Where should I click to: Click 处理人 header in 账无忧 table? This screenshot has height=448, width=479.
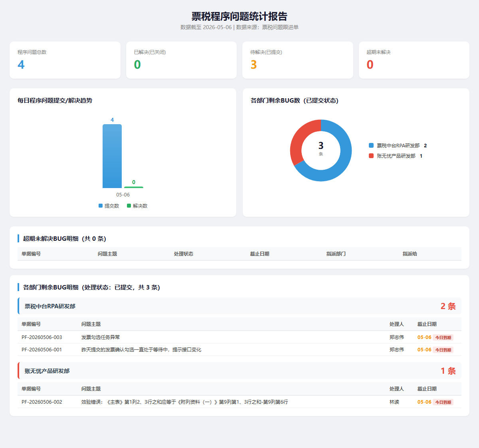coord(397,389)
